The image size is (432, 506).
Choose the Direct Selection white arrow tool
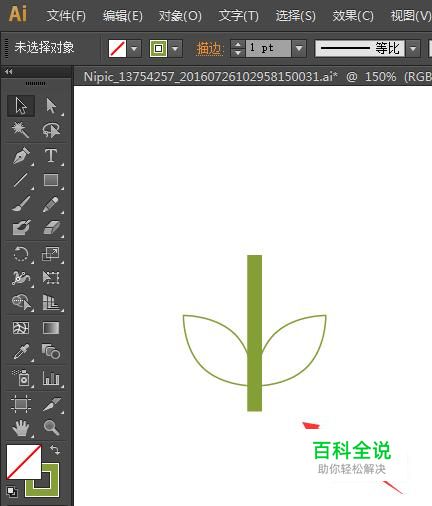51,106
